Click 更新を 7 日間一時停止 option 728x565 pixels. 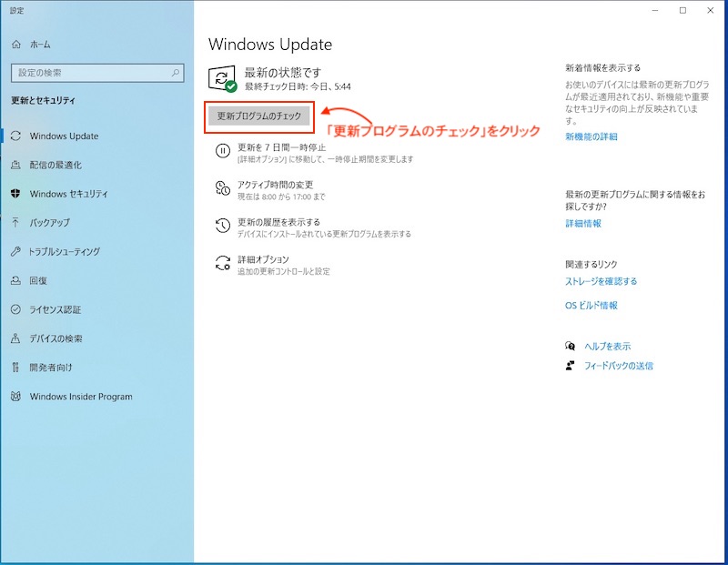point(282,147)
